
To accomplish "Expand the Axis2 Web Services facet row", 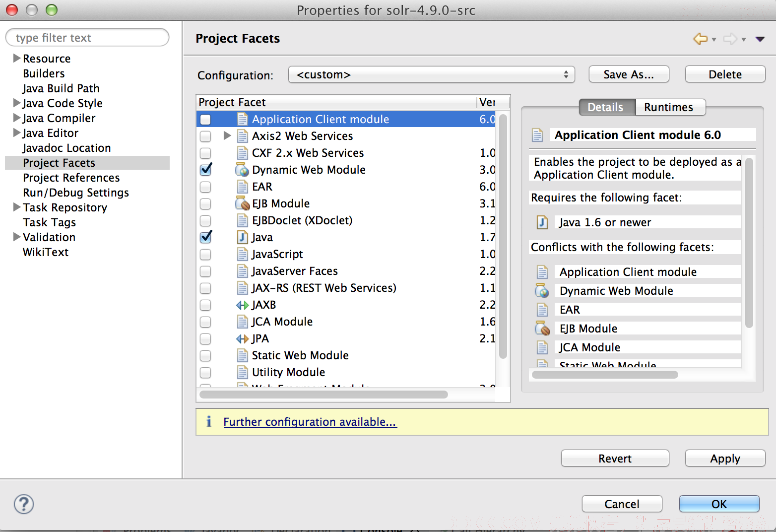I will point(227,135).
